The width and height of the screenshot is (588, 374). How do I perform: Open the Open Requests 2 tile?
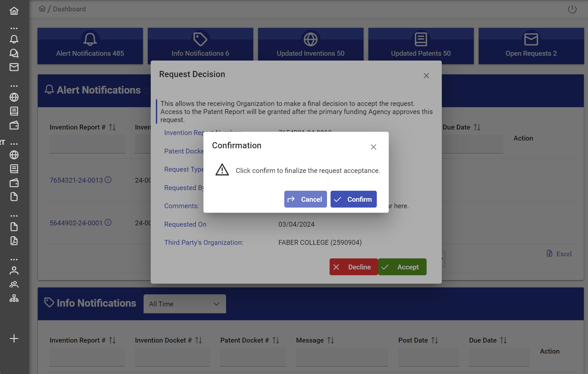[531, 46]
